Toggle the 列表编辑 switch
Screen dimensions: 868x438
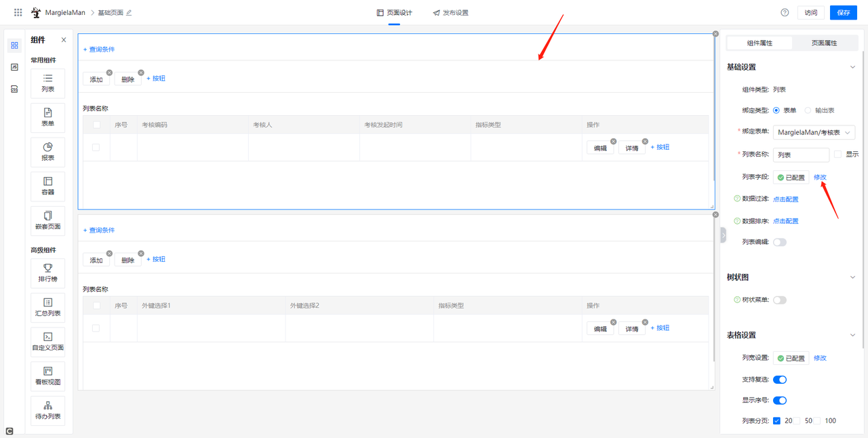(780, 242)
